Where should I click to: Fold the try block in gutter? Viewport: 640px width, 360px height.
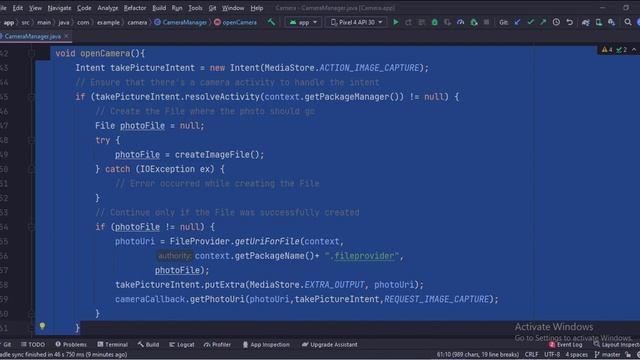(x=31, y=140)
